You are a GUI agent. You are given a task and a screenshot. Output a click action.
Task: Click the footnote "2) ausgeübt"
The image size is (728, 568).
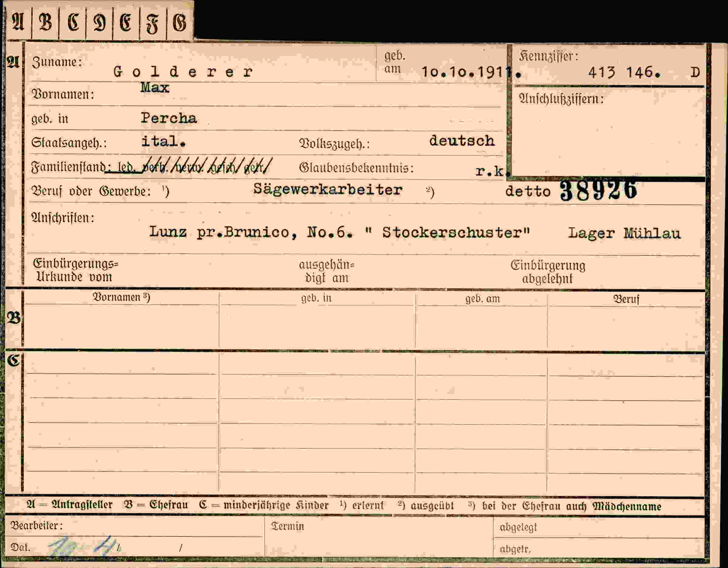pyautogui.click(x=426, y=506)
